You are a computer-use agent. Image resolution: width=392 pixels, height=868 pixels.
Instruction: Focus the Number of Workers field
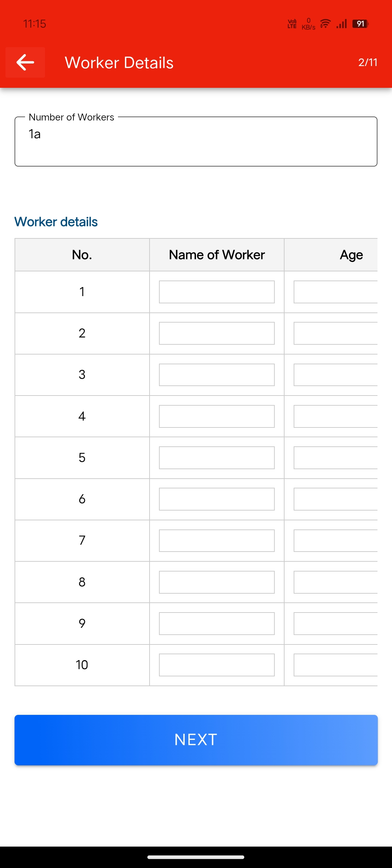click(x=196, y=142)
